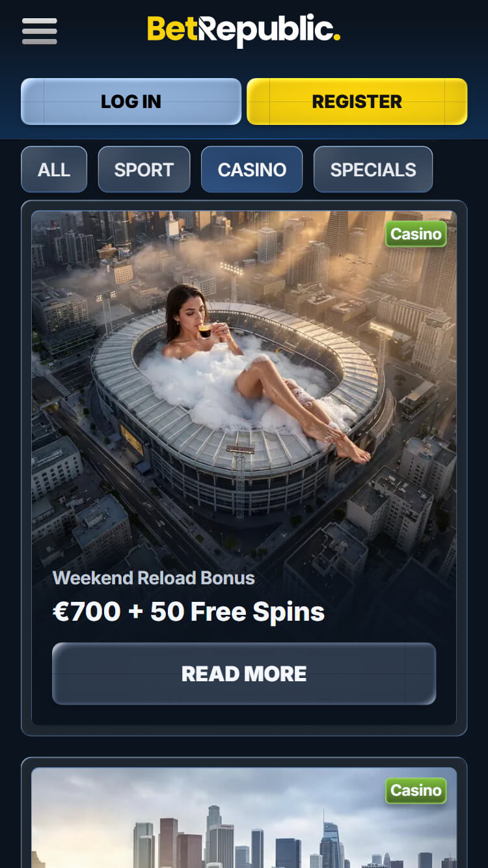Viewport: 488px width, 868px height.
Task: Click the LOG IN button
Action: click(131, 102)
